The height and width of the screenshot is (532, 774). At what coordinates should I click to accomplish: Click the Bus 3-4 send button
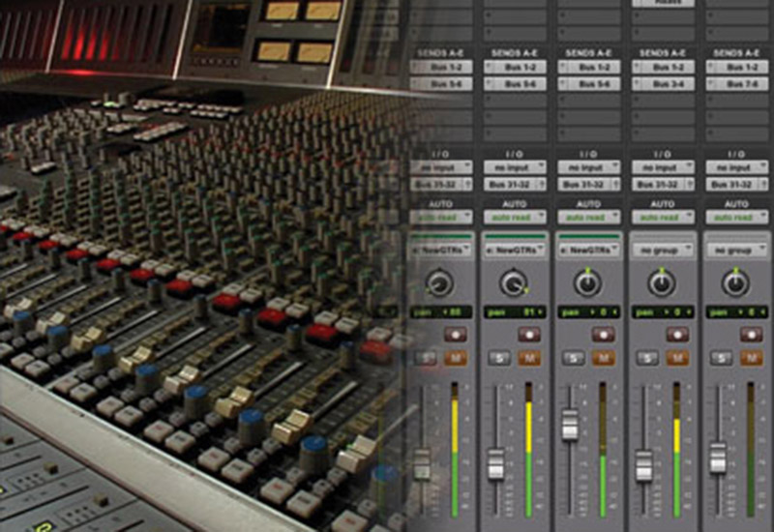tap(663, 84)
